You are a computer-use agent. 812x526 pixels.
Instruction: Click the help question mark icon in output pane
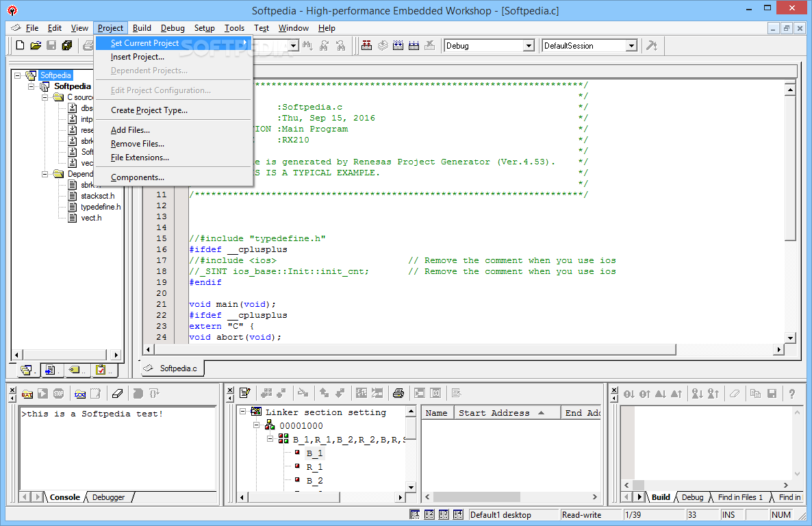coord(792,394)
